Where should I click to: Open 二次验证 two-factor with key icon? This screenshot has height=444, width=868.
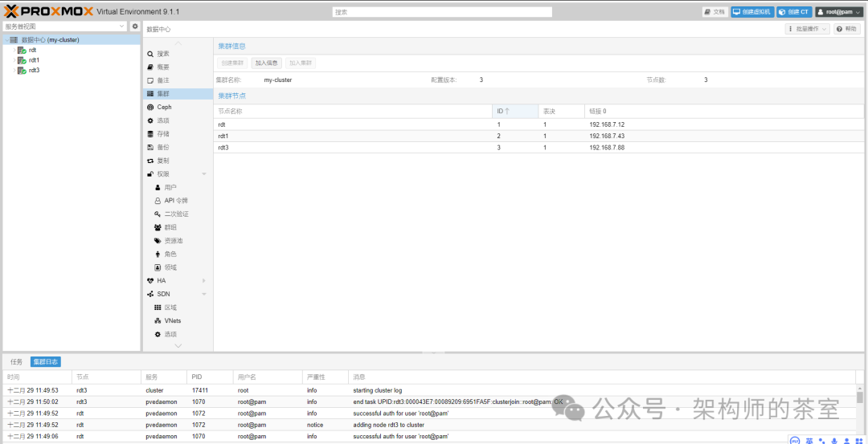pos(178,214)
